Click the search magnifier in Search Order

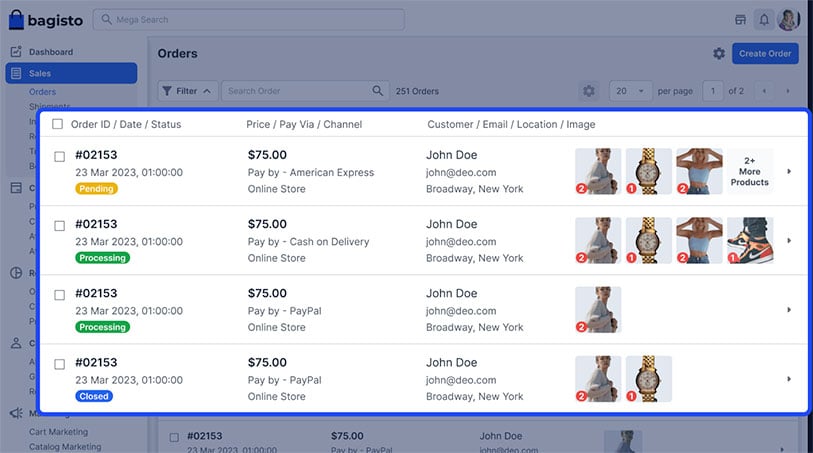point(378,91)
